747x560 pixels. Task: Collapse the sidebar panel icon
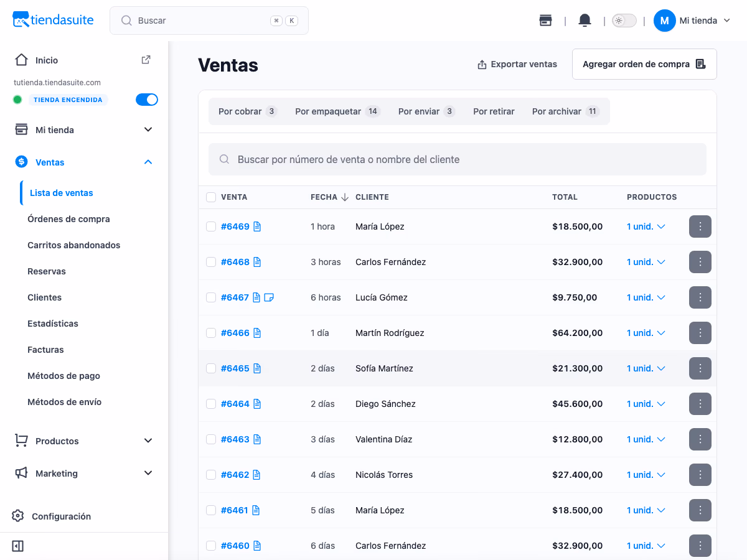pos(18,546)
